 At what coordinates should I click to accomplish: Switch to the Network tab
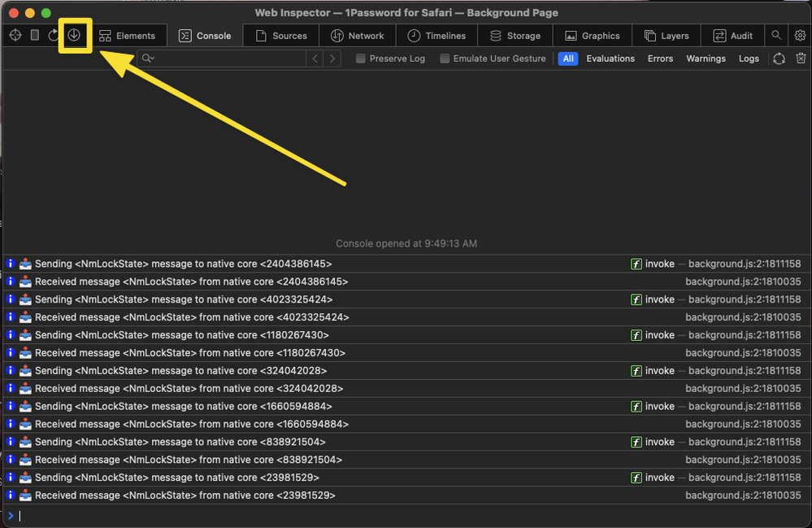click(x=358, y=36)
